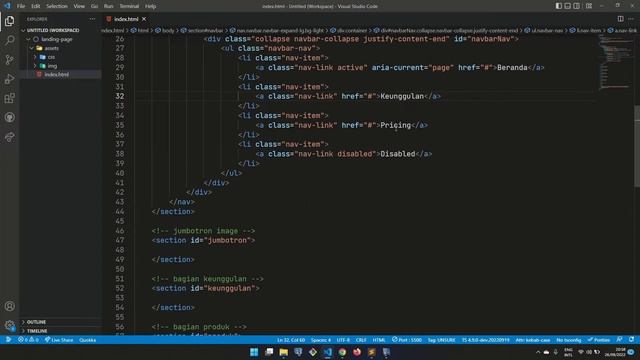Open the Terminal menu
The height and width of the screenshot is (360, 640).
pyautogui.click(x=129, y=6)
